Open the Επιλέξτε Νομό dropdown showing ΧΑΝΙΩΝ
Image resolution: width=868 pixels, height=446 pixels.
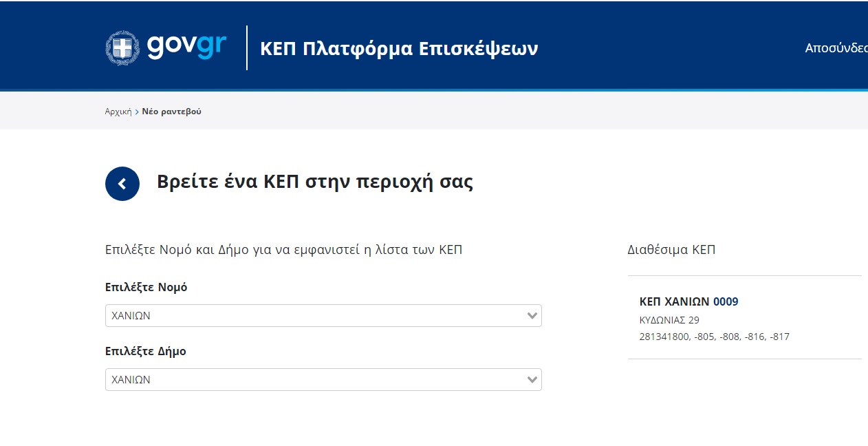point(323,316)
